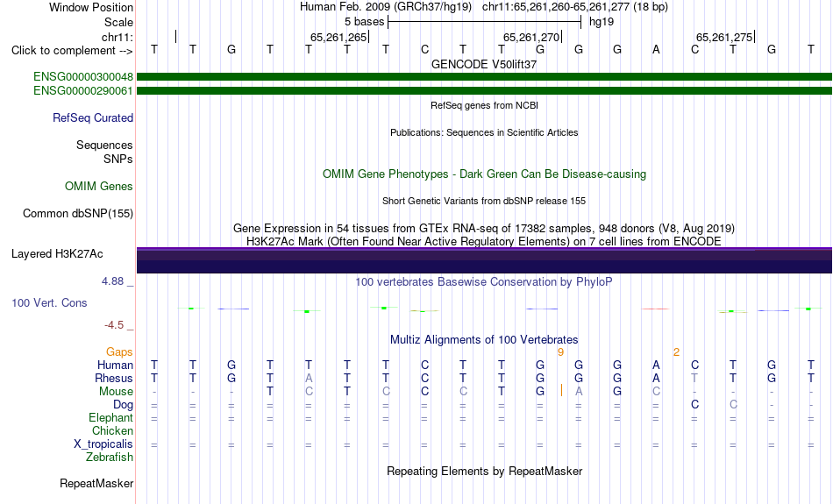Click the hg19 label beside scale bar

(602, 22)
